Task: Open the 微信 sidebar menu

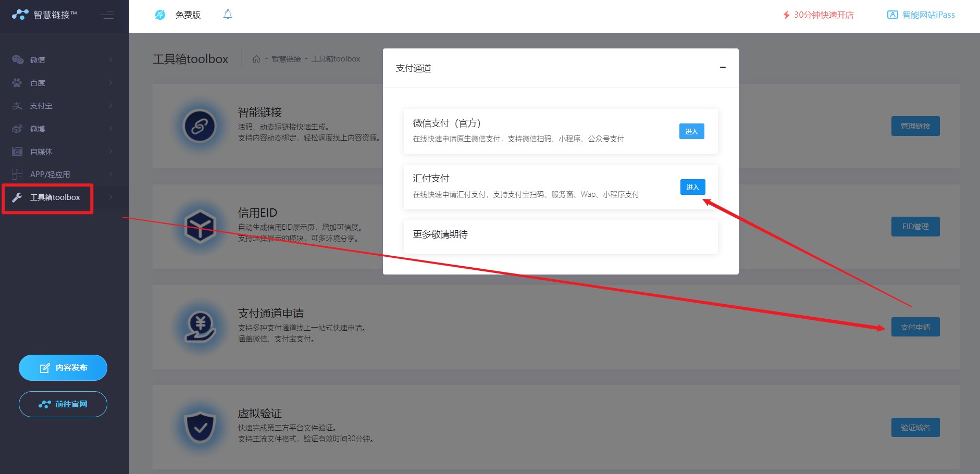Action: (65, 59)
